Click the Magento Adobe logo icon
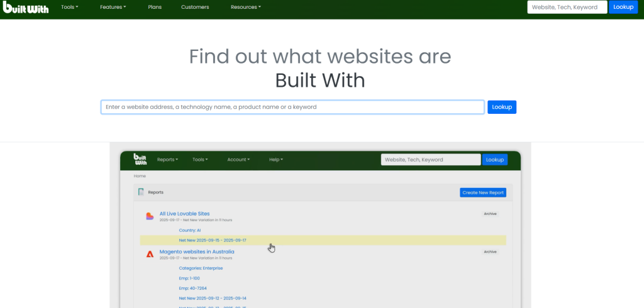 point(150,254)
